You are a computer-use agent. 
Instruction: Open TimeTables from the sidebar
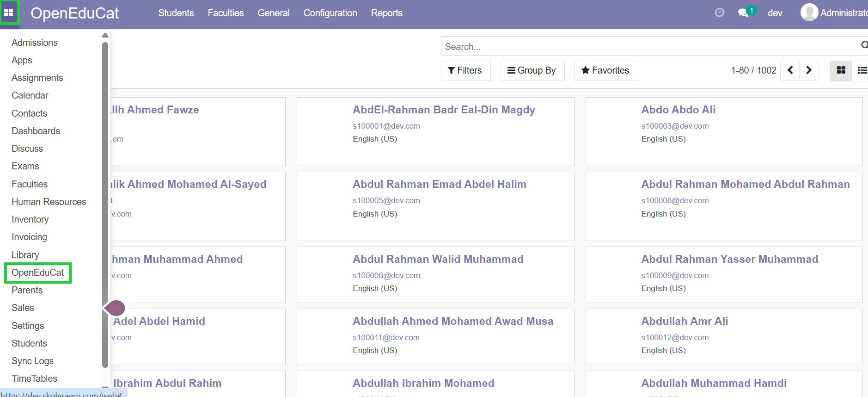tap(35, 378)
